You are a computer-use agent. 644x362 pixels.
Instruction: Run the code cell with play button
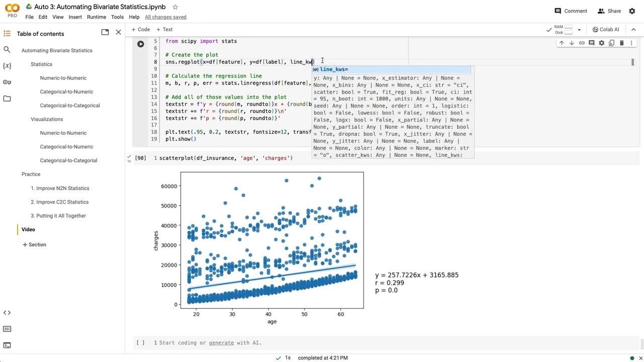(x=140, y=44)
